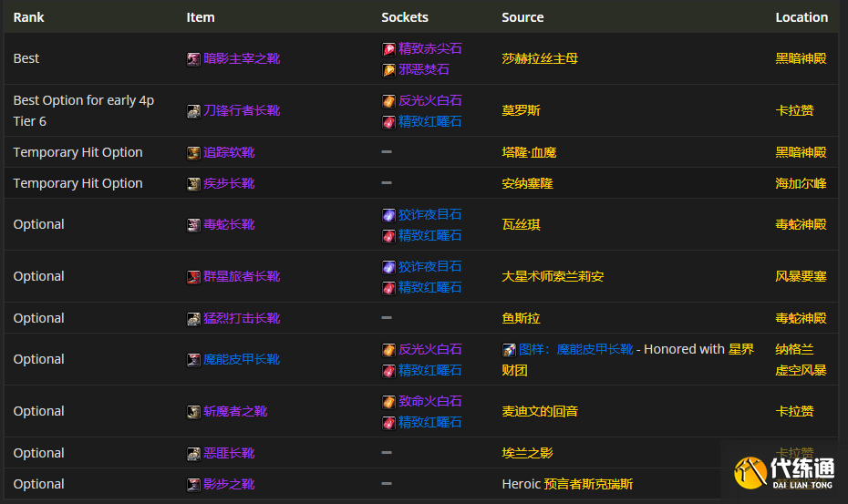Click the Sockets column header
This screenshot has width=848, height=504.
click(405, 17)
